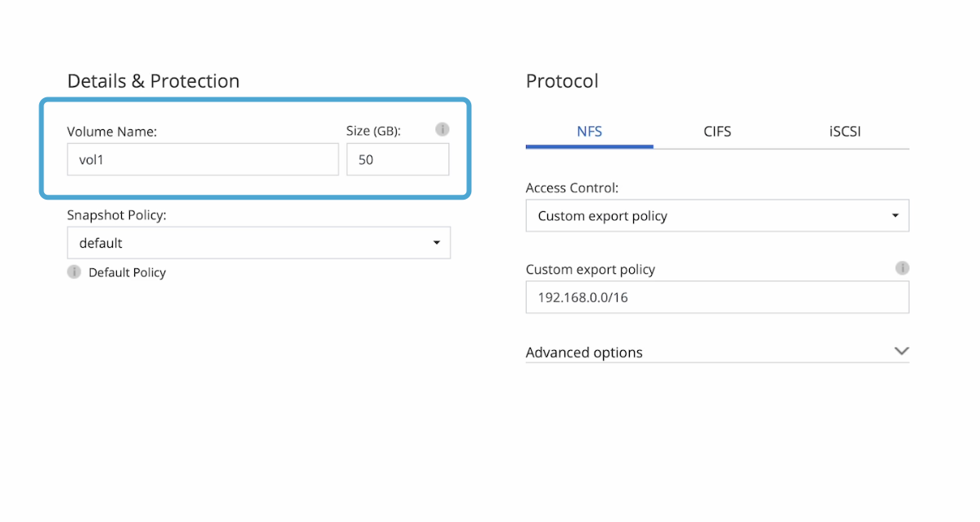Click the Custom export policy label
980x522 pixels.
(590, 269)
